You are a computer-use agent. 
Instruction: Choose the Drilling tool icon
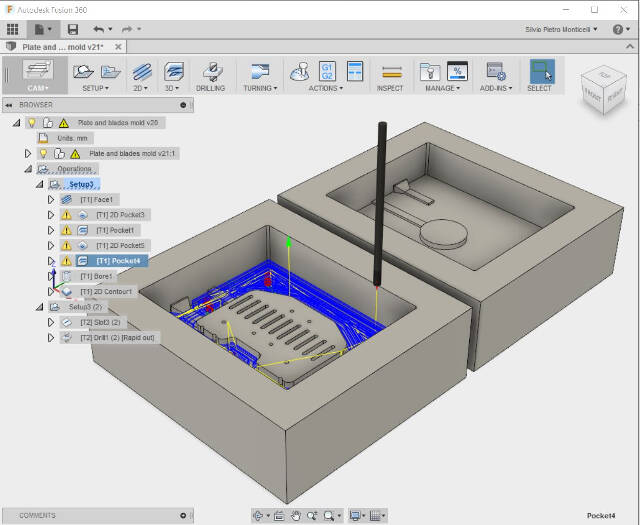[212, 71]
